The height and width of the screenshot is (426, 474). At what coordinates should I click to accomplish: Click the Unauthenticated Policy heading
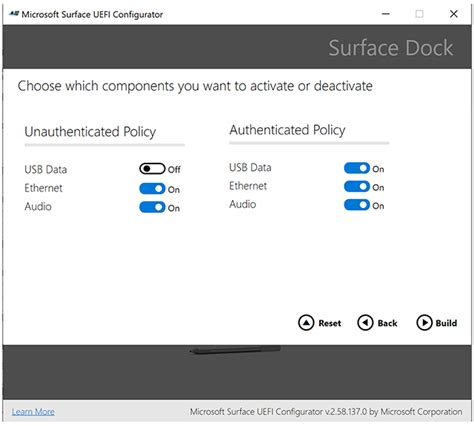point(90,132)
